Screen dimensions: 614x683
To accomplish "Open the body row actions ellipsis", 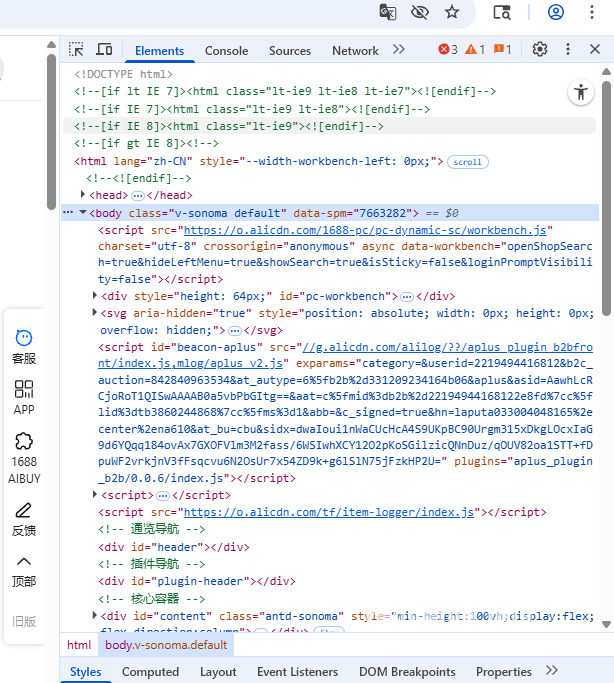I will 67,213.
